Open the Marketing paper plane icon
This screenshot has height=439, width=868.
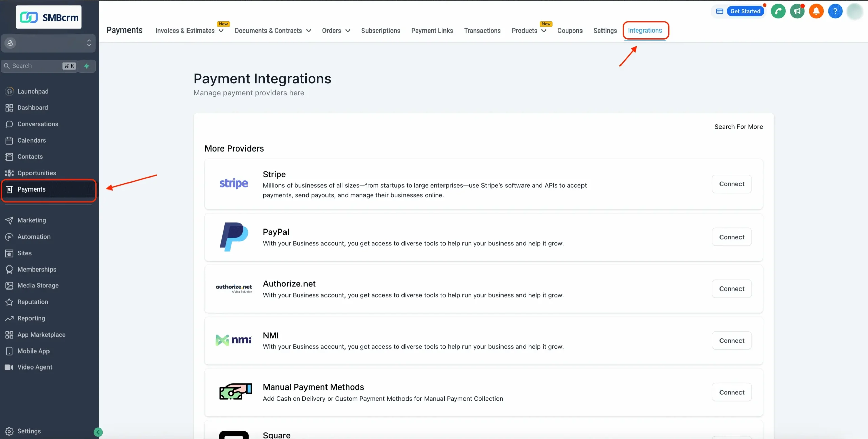point(9,220)
